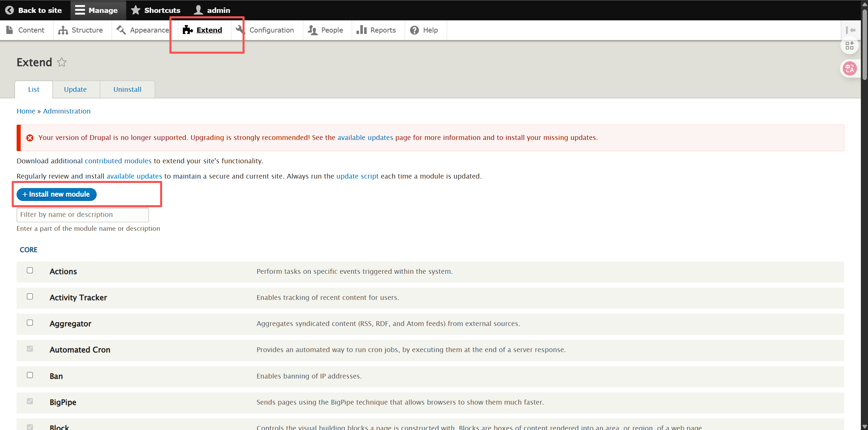Image resolution: width=868 pixels, height=430 pixels.
Task: Click the star icon beside Extend title
Action: tap(62, 62)
